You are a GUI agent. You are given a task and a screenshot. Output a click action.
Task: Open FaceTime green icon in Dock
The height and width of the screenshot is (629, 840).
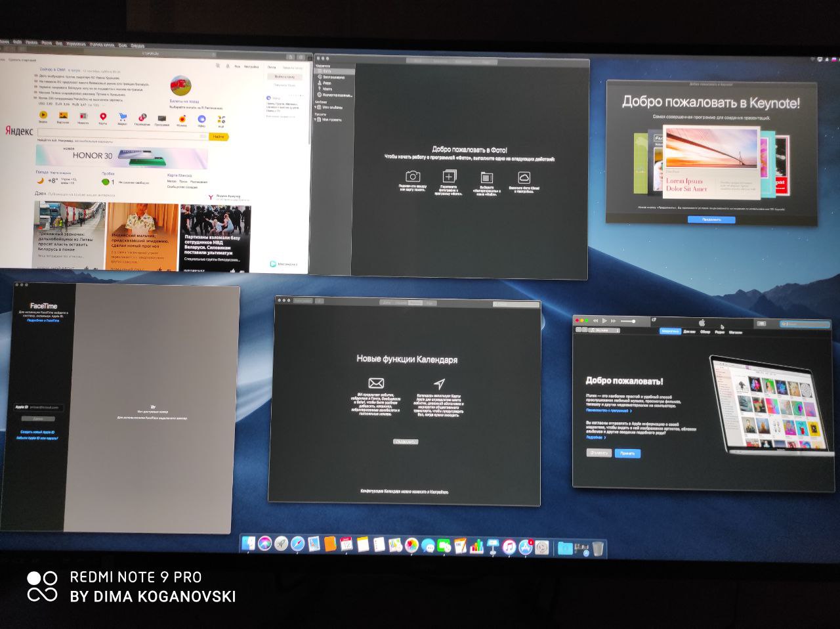coord(444,545)
